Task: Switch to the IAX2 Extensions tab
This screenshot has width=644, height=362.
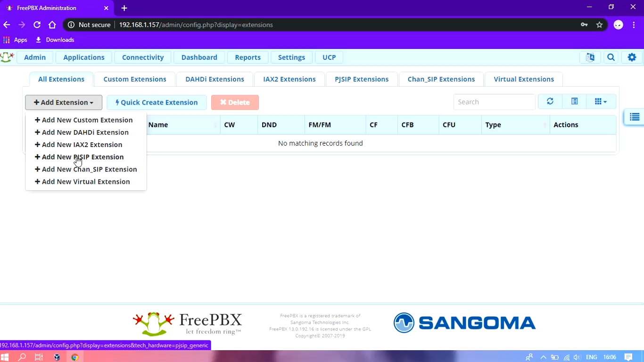Action: [289, 79]
